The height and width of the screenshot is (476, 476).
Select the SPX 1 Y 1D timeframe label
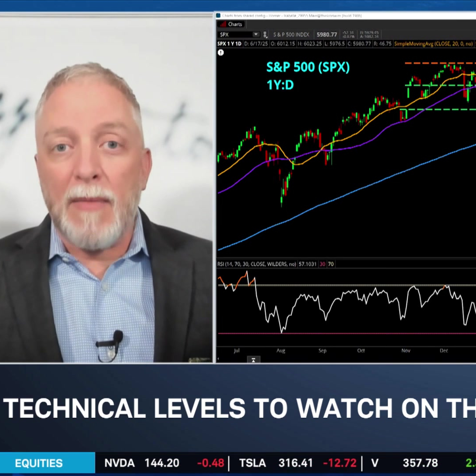229,44
